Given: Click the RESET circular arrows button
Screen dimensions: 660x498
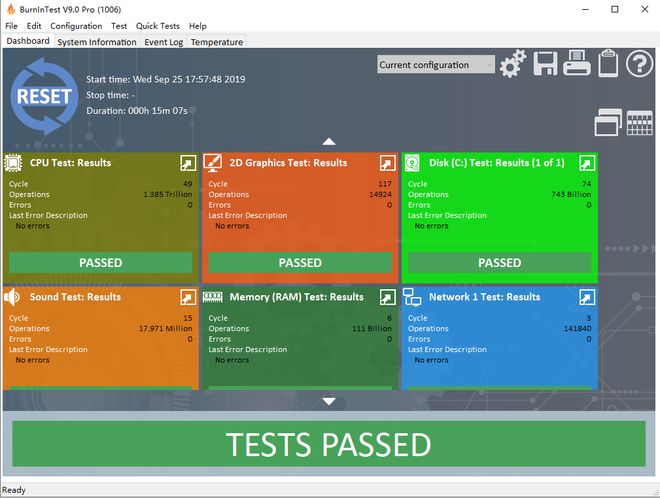Looking at the screenshot, I should point(44,96).
